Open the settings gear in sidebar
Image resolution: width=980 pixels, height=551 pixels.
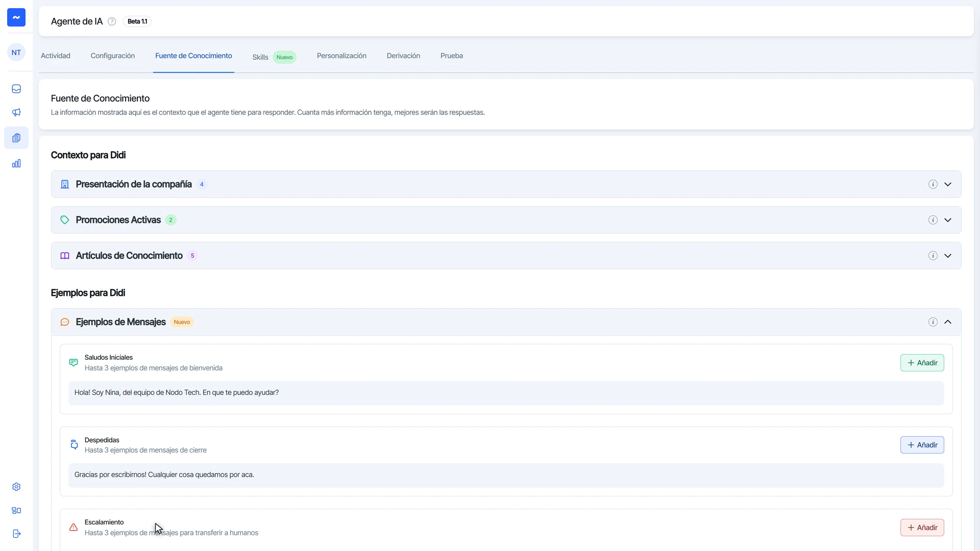(16, 487)
